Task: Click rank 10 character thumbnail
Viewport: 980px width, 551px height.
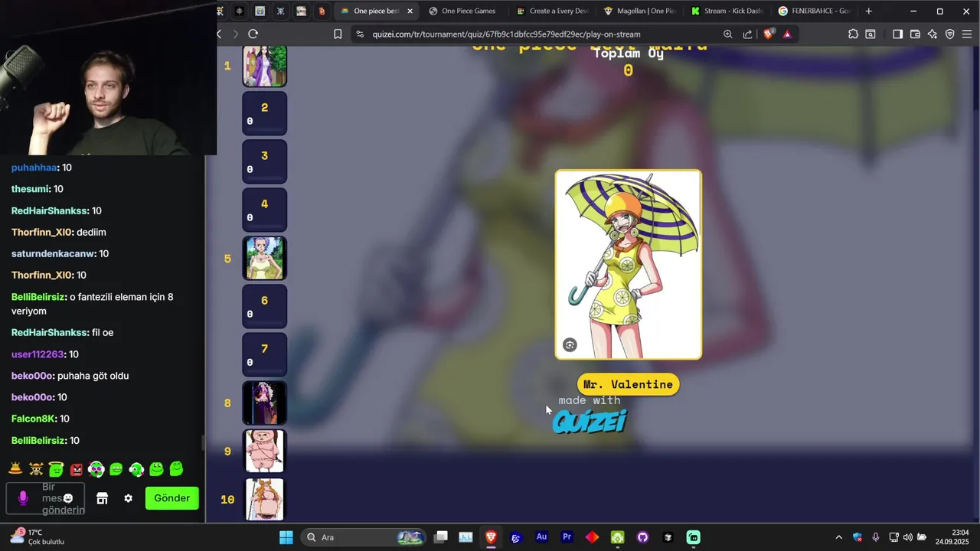Action: click(x=265, y=499)
